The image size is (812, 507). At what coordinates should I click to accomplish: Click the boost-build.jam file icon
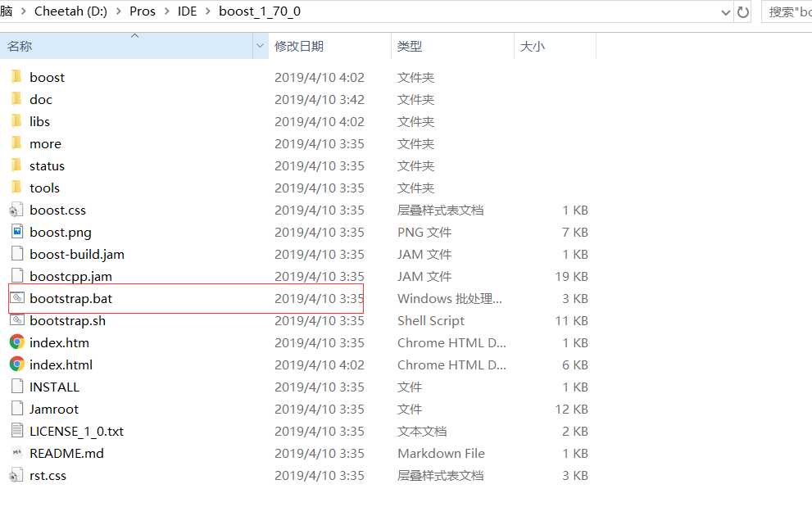point(17,254)
